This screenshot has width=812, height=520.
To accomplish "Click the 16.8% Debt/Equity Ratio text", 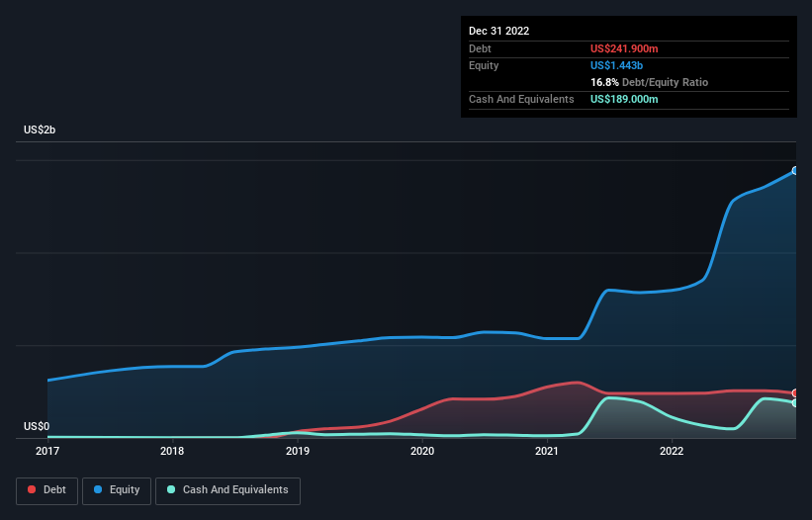I will (x=649, y=82).
